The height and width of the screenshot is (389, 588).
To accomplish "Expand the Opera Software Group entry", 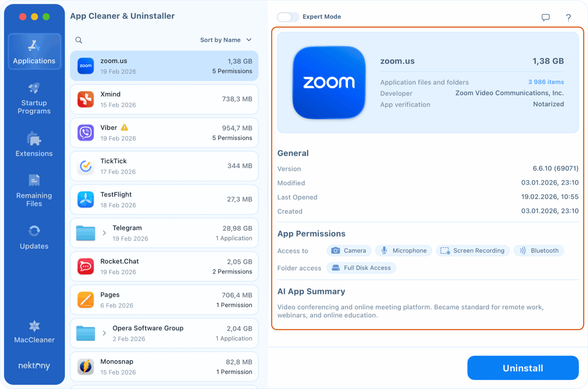I will click(x=104, y=333).
